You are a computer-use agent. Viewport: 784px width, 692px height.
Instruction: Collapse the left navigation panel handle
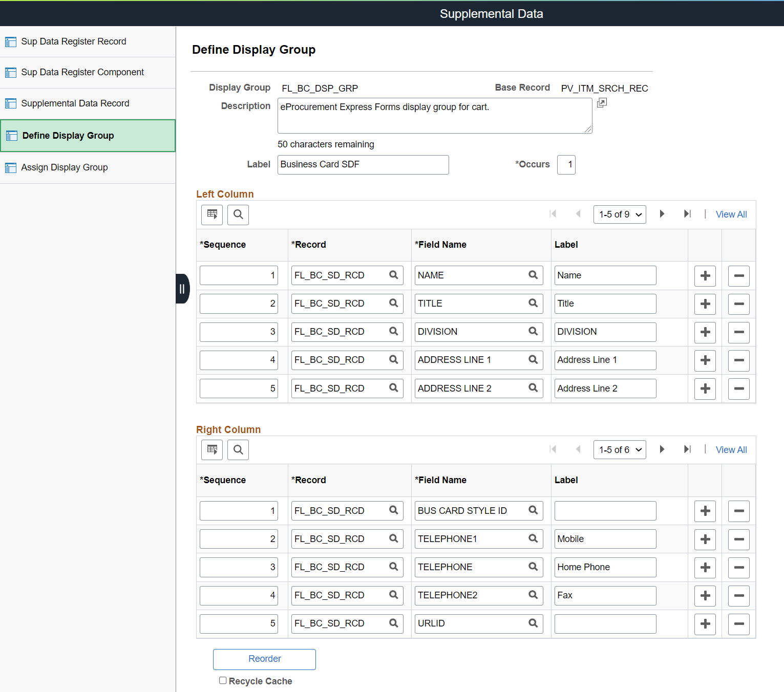pos(182,289)
